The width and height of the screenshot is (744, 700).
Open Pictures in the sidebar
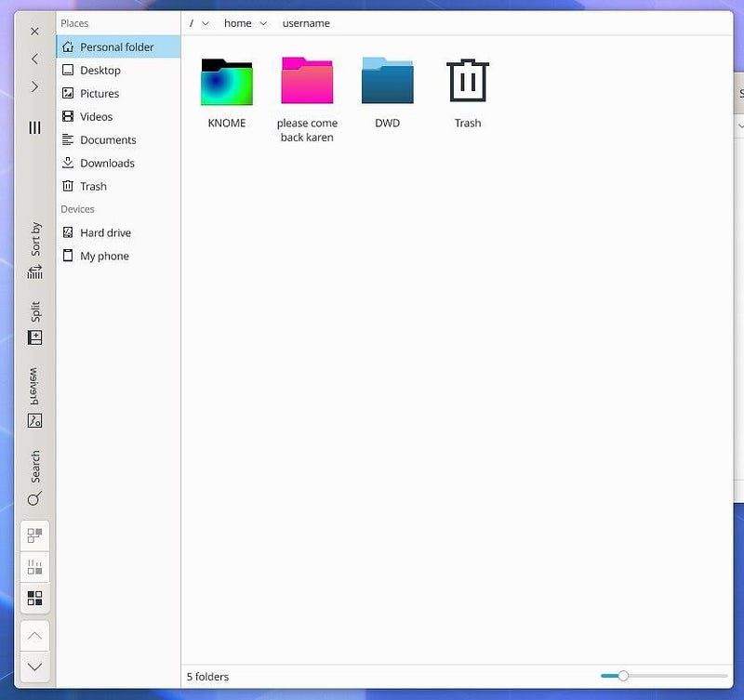(x=118, y=94)
